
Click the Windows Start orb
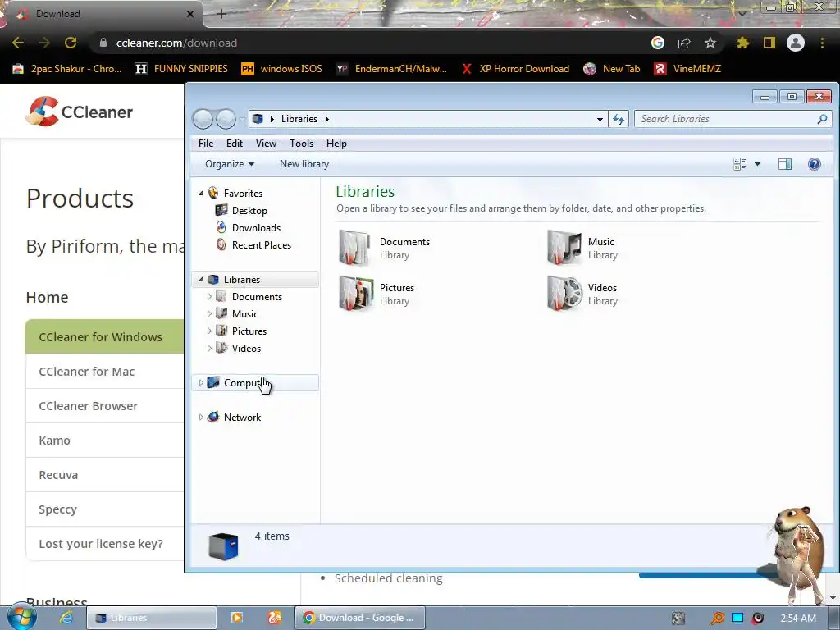22,617
